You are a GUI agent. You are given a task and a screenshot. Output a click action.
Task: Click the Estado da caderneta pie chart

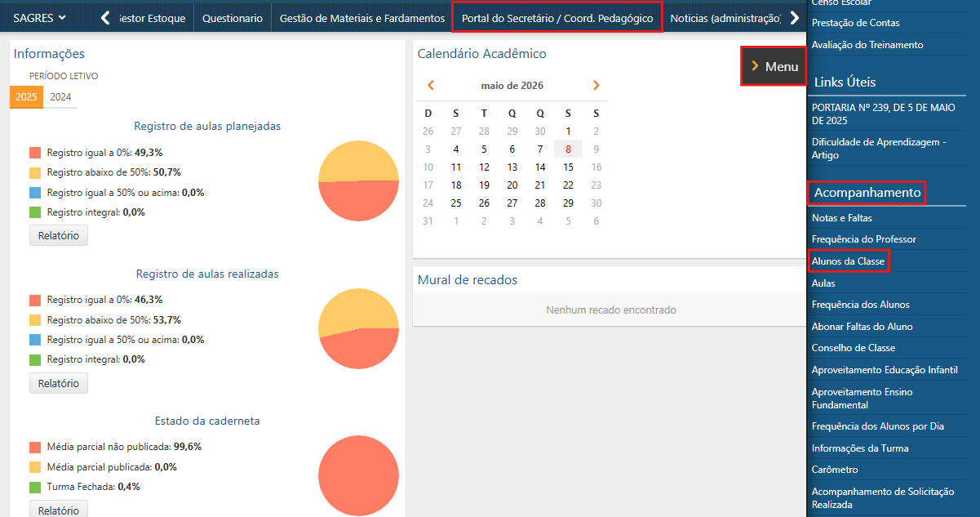click(358, 475)
